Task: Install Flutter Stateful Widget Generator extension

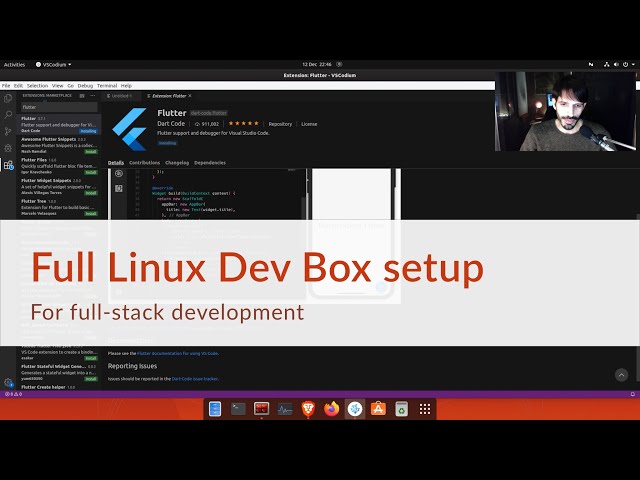Action: 91,379
